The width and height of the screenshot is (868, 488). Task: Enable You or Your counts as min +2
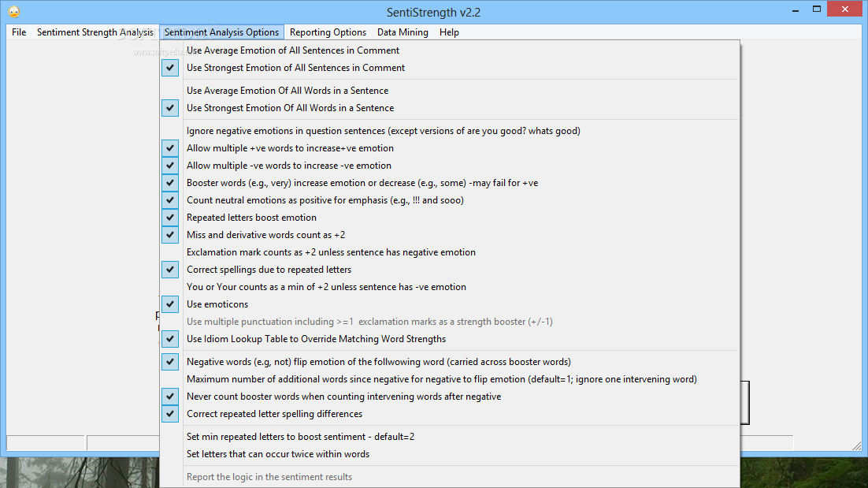[x=450, y=287]
